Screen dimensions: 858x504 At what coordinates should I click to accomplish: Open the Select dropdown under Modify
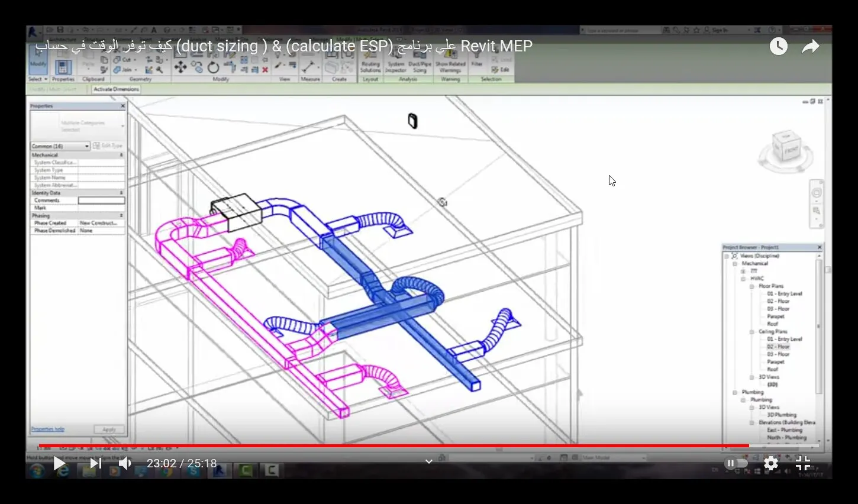(x=38, y=79)
